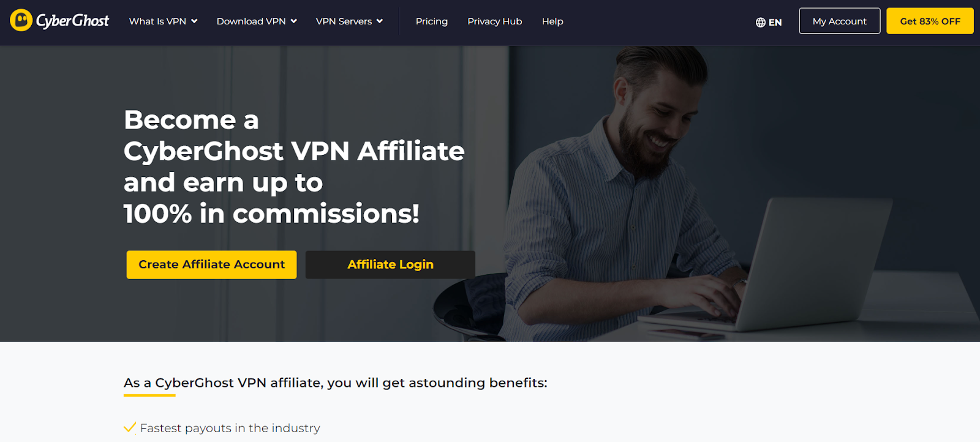Go to Privacy Hub
980x442 pixels.
(x=494, y=21)
